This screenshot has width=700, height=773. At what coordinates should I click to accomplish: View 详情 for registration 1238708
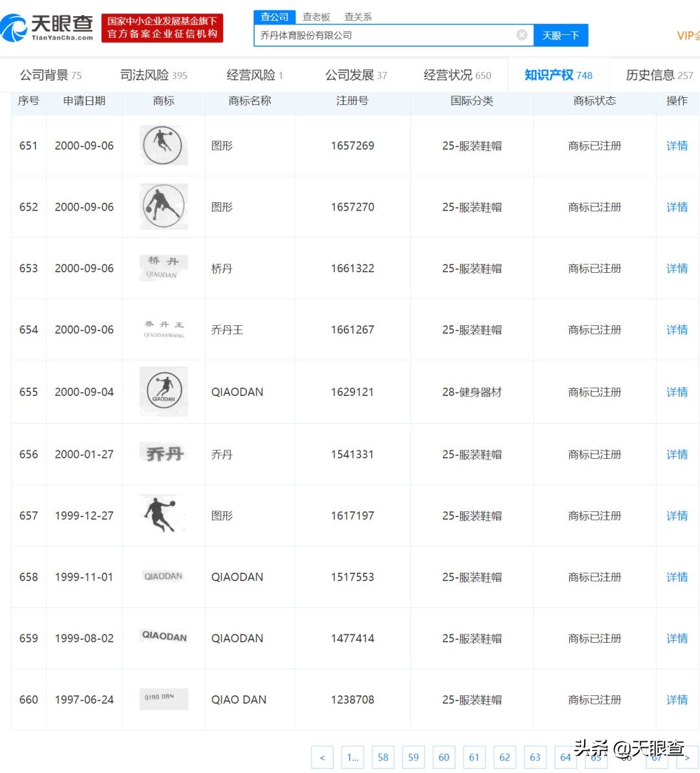(x=677, y=700)
